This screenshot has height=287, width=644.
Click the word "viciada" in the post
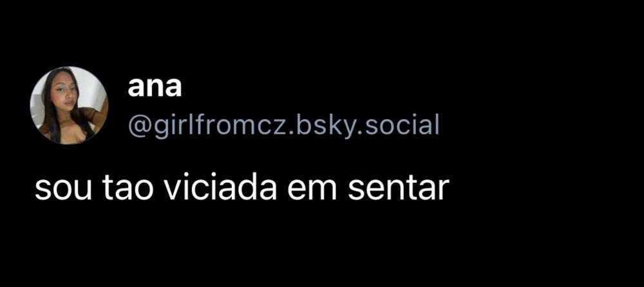(220, 189)
